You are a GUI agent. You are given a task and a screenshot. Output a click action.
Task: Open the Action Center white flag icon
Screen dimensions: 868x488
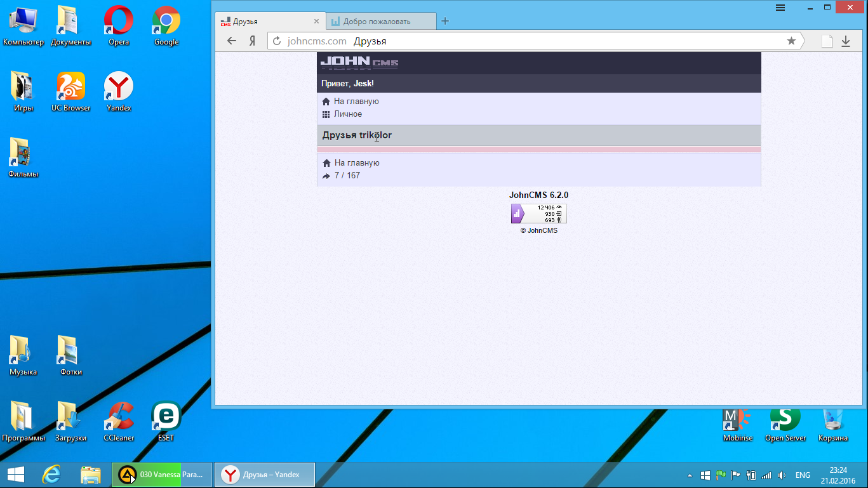736,475
